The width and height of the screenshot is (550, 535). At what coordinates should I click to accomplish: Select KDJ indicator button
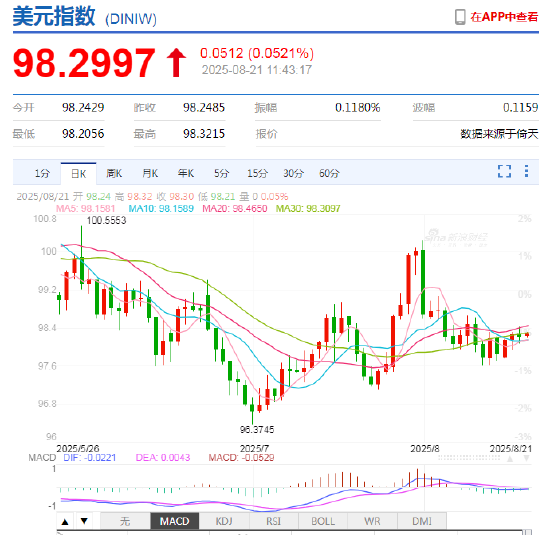pyautogui.click(x=224, y=521)
